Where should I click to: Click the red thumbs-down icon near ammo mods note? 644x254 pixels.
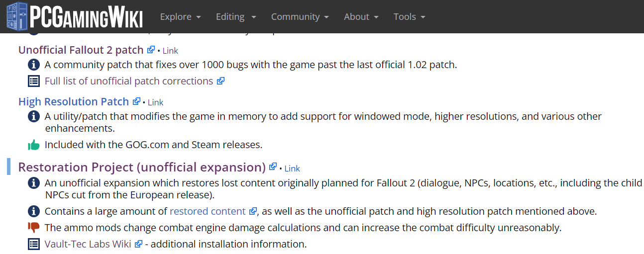(33, 228)
